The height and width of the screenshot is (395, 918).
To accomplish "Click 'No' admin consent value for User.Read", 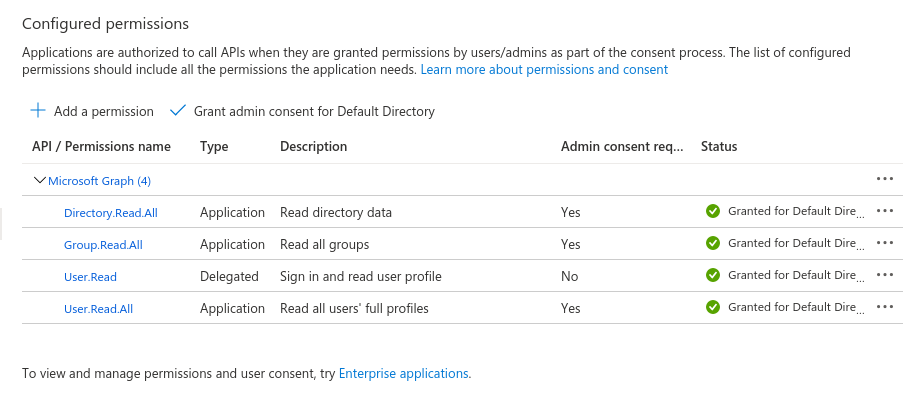I will (x=569, y=276).
